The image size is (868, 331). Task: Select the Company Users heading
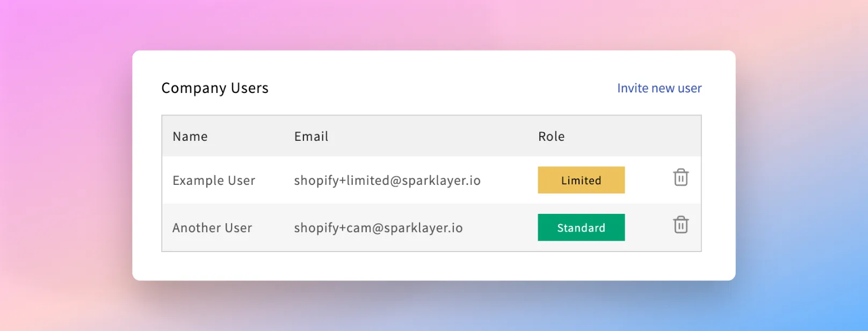point(215,88)
